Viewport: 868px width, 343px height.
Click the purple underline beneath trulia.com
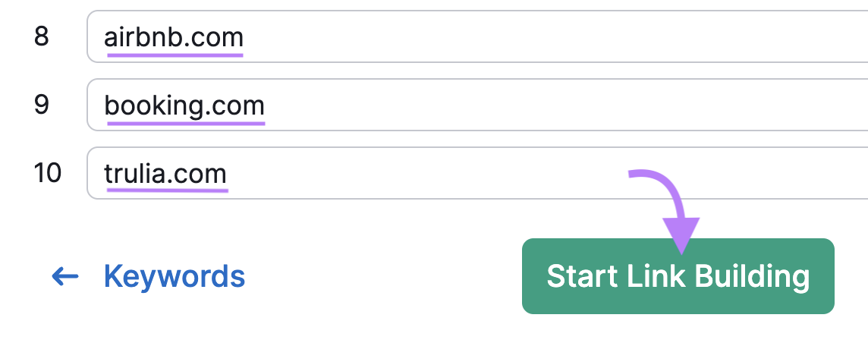click(166, 190)
